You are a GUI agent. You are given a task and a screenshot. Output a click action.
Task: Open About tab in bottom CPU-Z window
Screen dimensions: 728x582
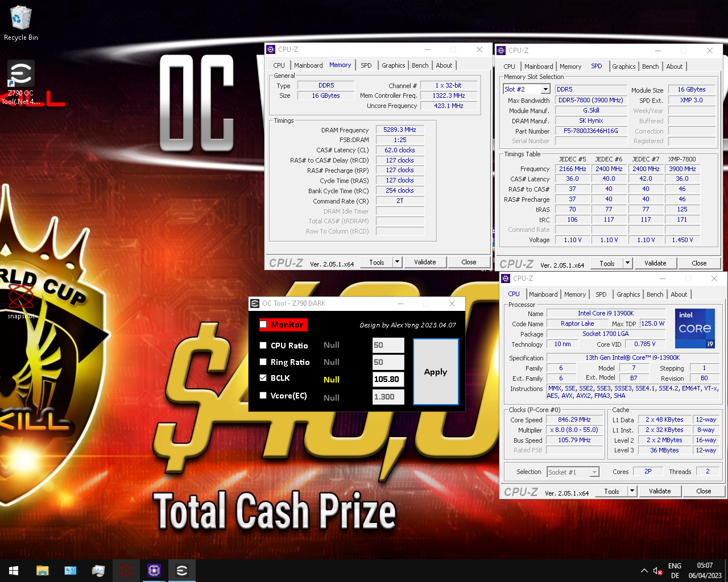[679, 294]
